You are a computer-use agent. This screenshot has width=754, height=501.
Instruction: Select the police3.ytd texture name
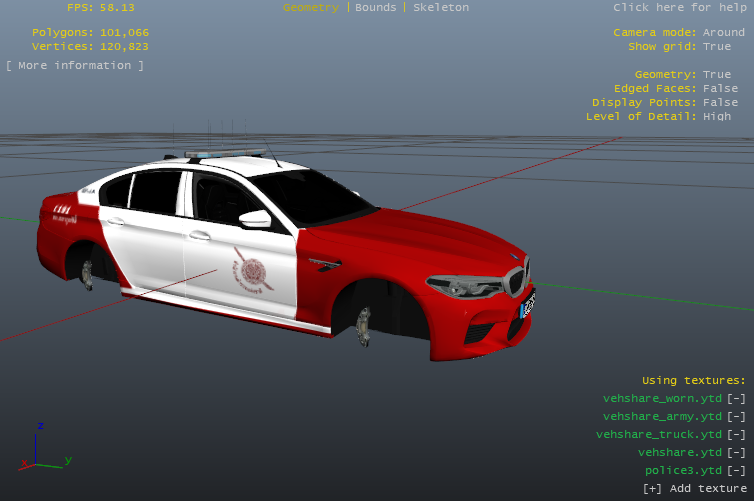[x=683, y=470]
